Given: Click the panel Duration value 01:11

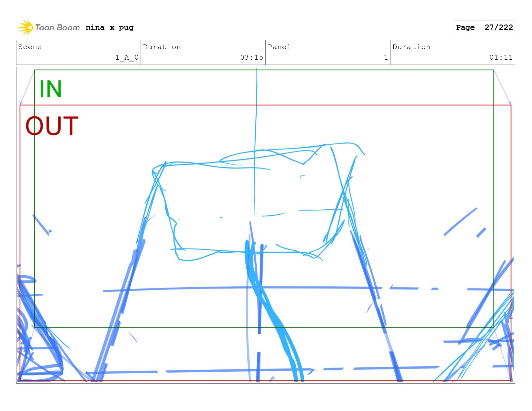Looking at the screenshot, I should pyautogui.click(x=501, y=57).
